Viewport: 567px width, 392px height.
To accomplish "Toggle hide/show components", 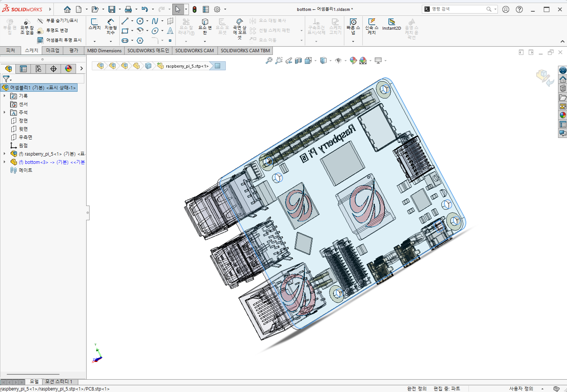I will (x=58, y=21).
